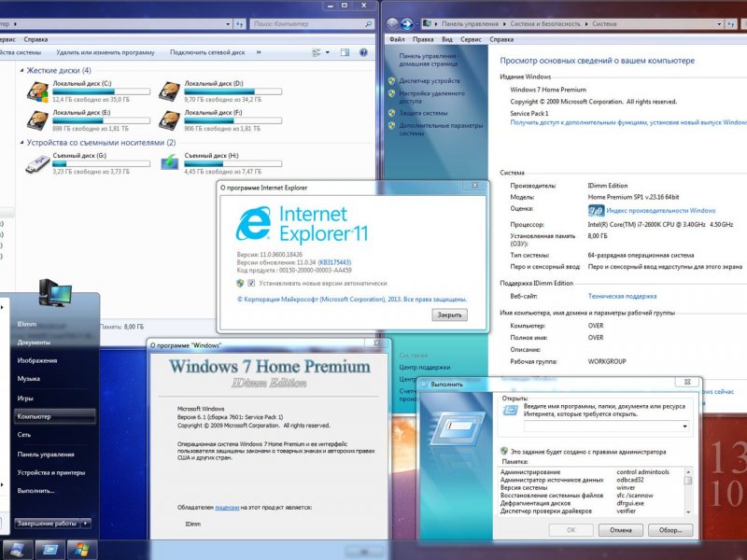
Task: Open the Правка menu in System window
Action: [x=423, y=39]
